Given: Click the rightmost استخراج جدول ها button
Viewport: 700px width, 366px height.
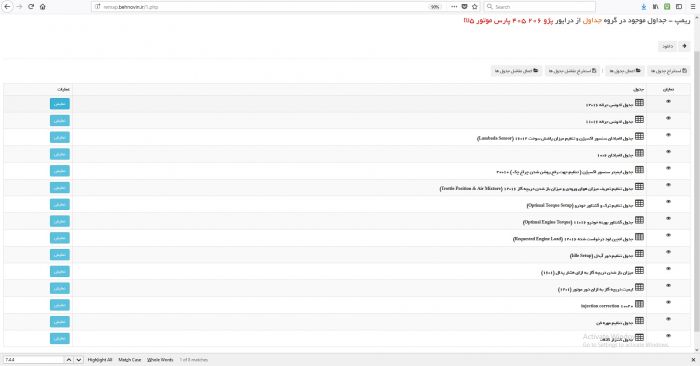Looking at the screenshot, I should coord(668,71).
